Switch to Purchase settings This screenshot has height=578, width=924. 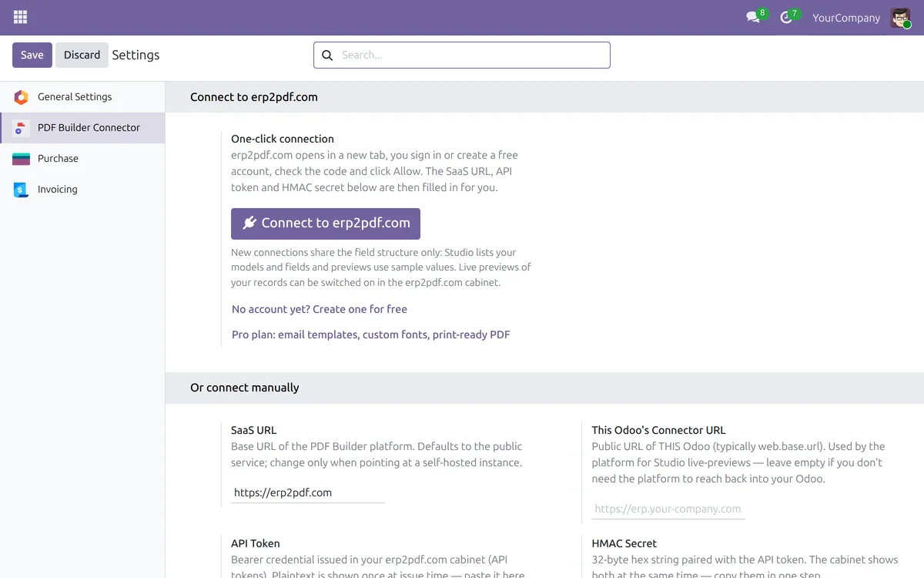pos(82,159)
